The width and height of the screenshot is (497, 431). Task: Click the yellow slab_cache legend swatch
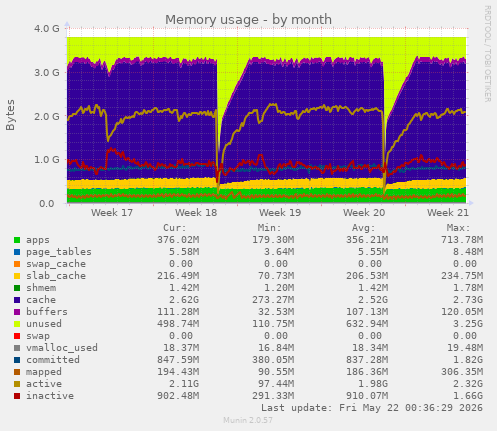tap(17, 276)
